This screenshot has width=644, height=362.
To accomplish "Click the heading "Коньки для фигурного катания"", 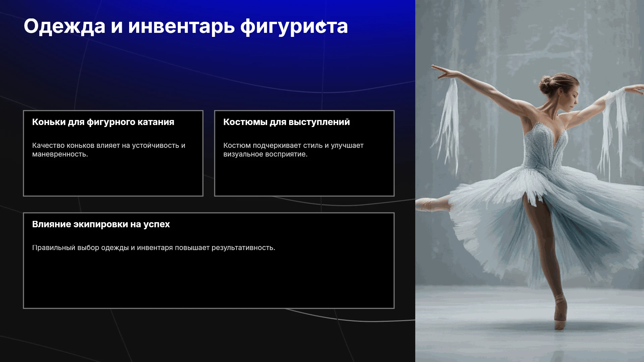I will point(103,122).
